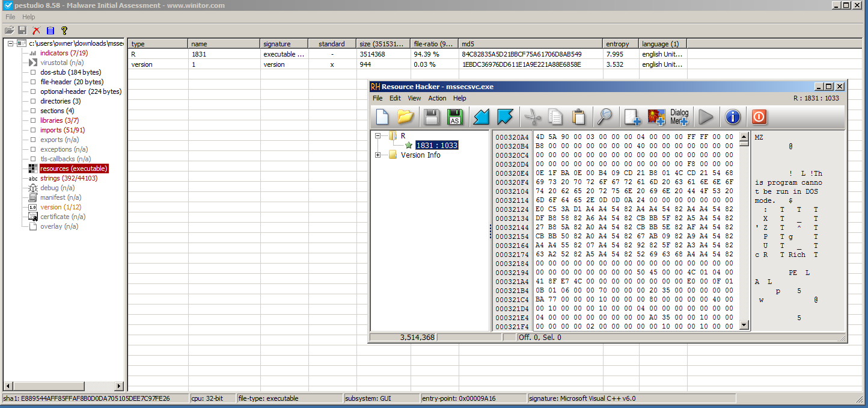
Task: Open file with Resource Hacker folder icon
Action: pos(406,117)
